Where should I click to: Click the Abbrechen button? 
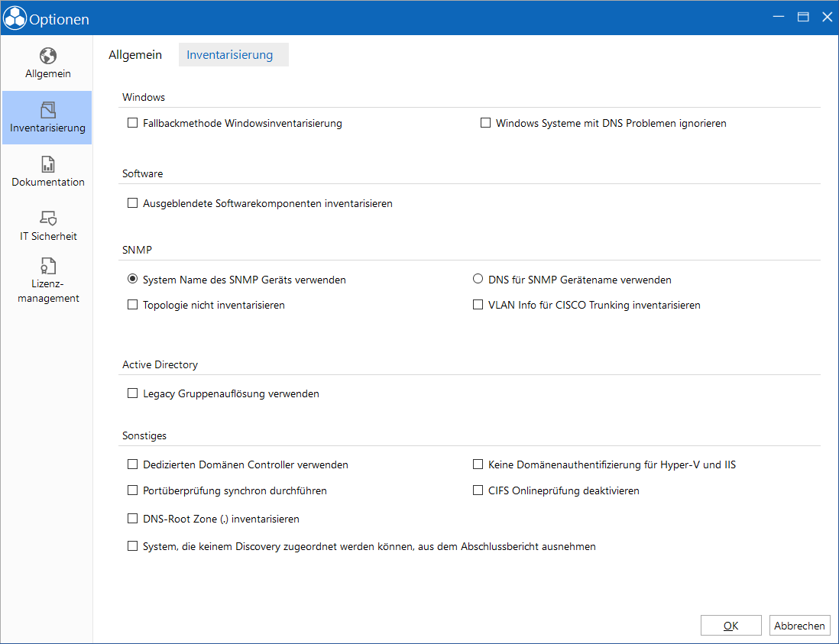point(799,626)
